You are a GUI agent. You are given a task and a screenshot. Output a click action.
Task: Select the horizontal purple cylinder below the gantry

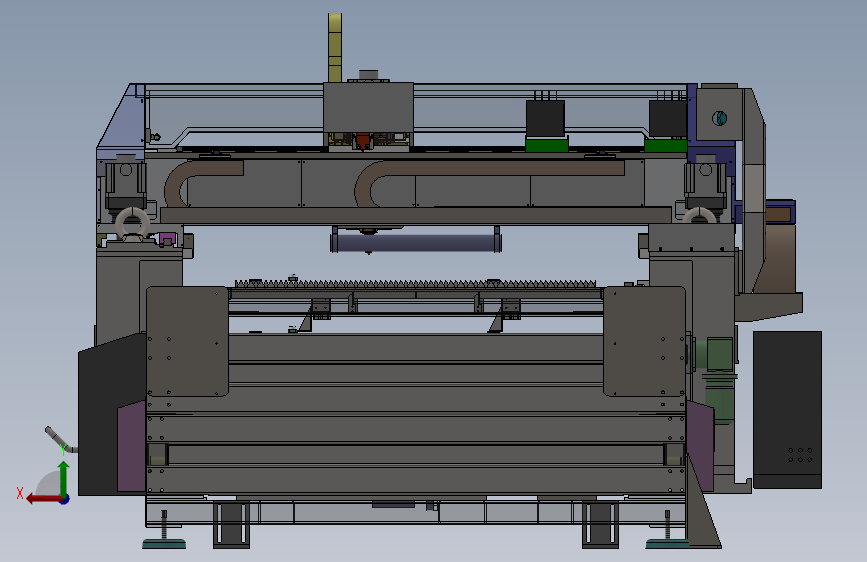coord(416,243)
